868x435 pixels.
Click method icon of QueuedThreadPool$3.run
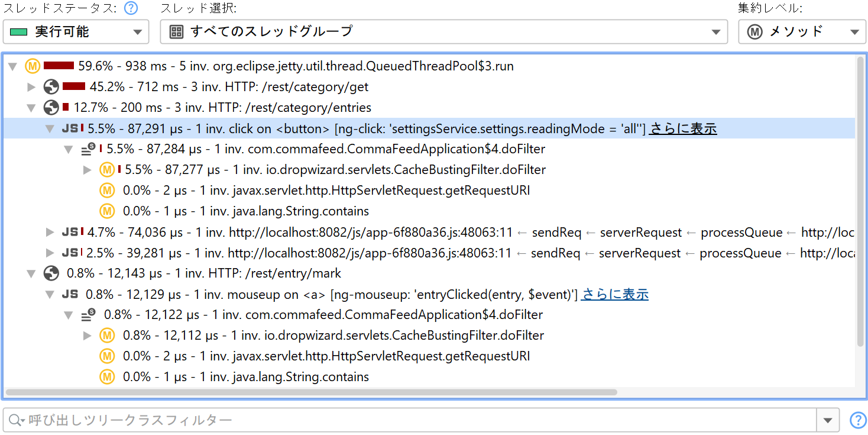pos(33,66)
